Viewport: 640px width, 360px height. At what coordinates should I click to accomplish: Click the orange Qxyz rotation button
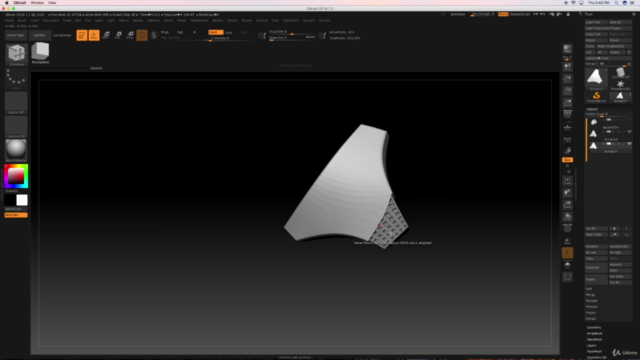(x=567, y=160)
